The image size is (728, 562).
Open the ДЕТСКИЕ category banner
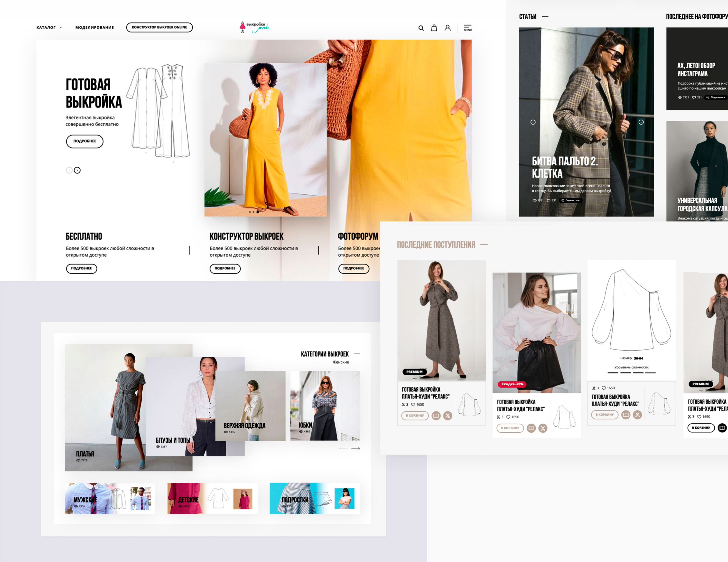coord(212,498)
